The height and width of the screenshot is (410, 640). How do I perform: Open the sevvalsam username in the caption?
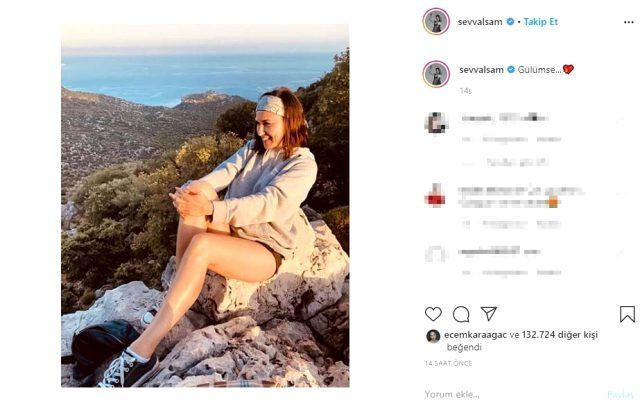(480, 69)
